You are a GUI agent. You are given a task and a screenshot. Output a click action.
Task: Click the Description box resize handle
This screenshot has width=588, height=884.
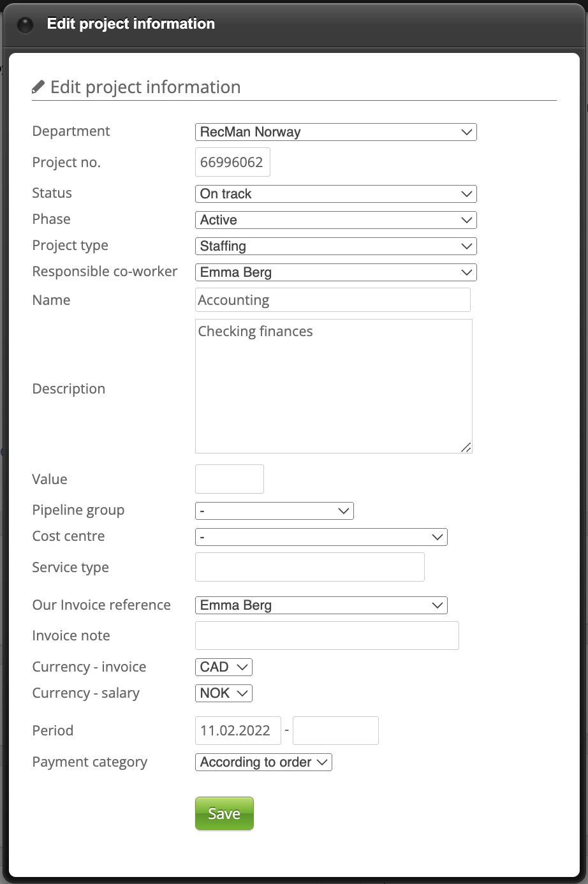point(466,448)
